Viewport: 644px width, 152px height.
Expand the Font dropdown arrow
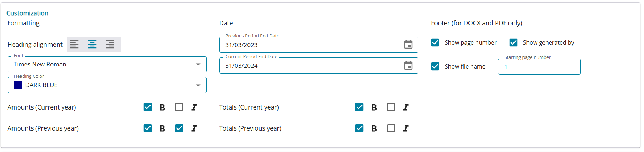click(x=198, y=65)
